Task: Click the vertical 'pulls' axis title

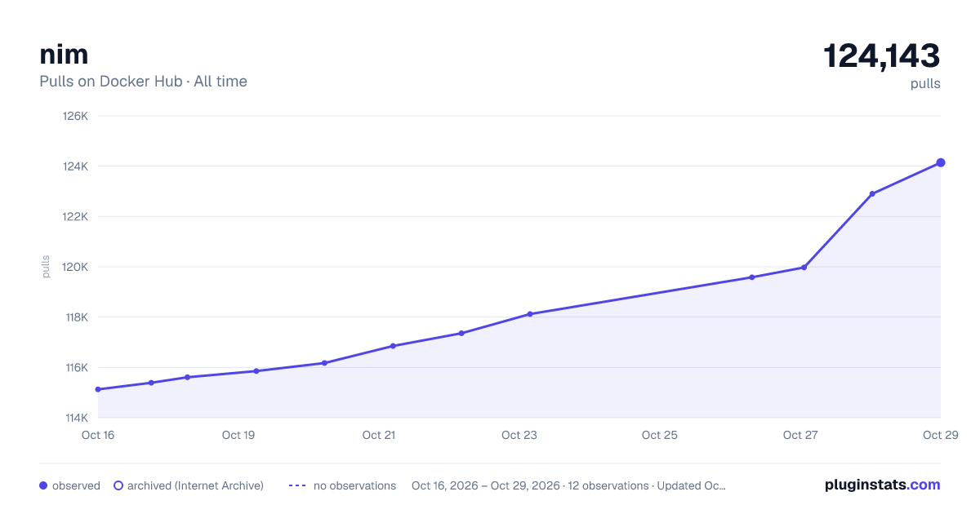Action: click(x=46, y=267)
